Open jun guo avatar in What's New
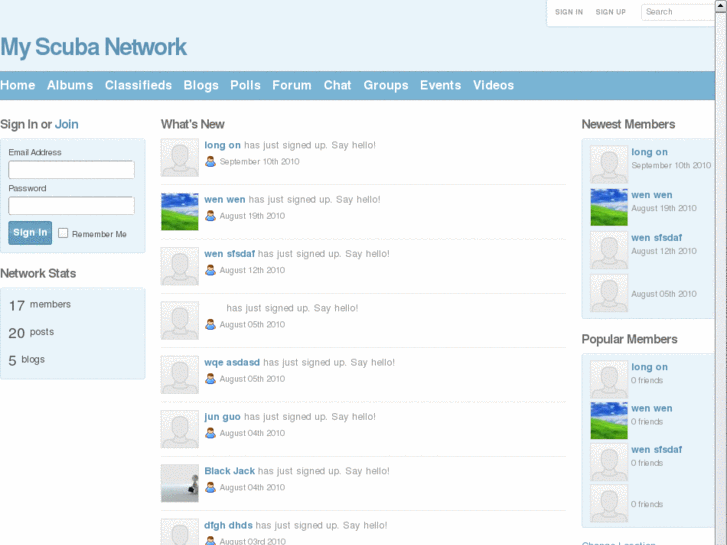Image resolution: width=727 pixels, height=545 pixels. pos(180,429)
